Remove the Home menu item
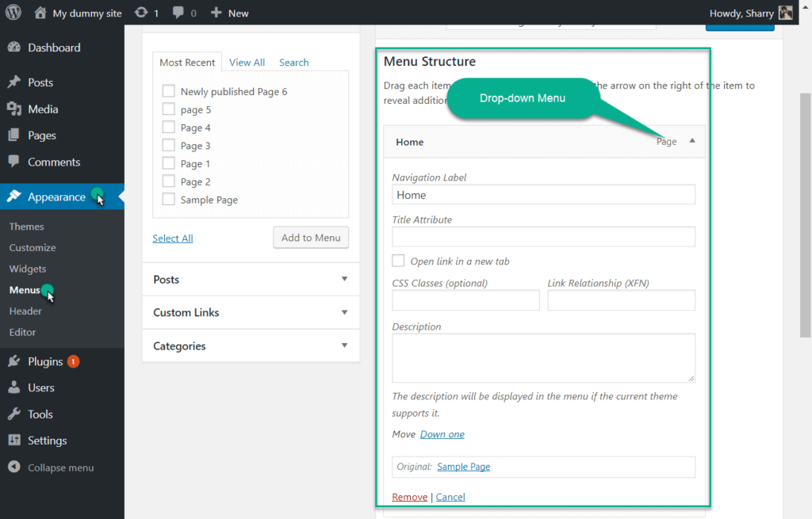The height and width of the screenshot is (519, 812). point(410,497)
